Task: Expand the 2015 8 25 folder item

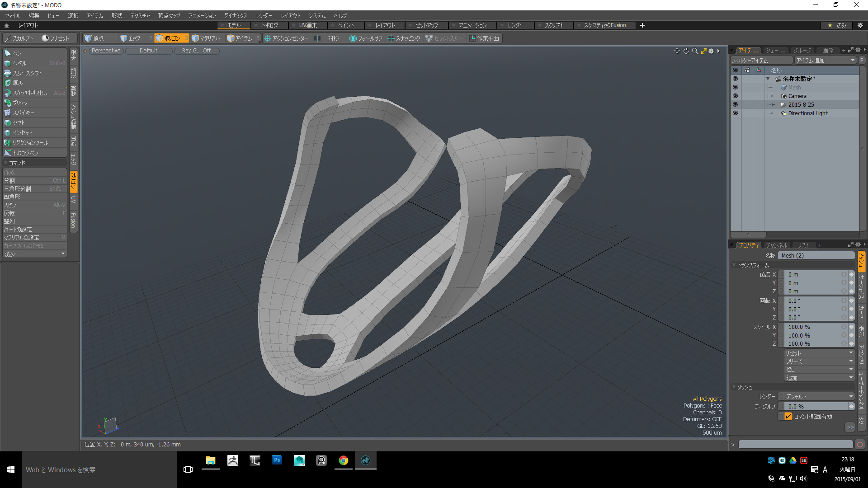Action: click(773, 105)
